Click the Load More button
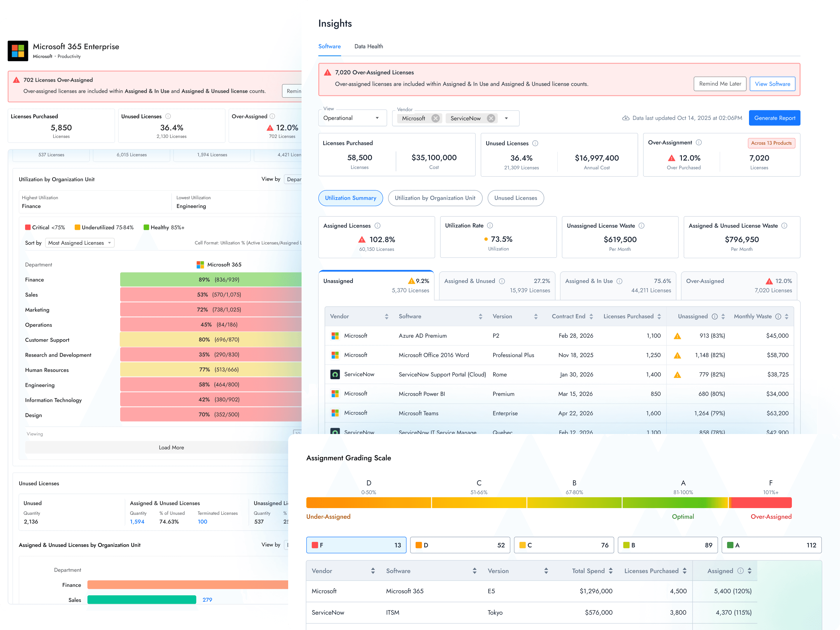Screen dimensions: 840x630 pyautogui.click(x=171, y=447)
